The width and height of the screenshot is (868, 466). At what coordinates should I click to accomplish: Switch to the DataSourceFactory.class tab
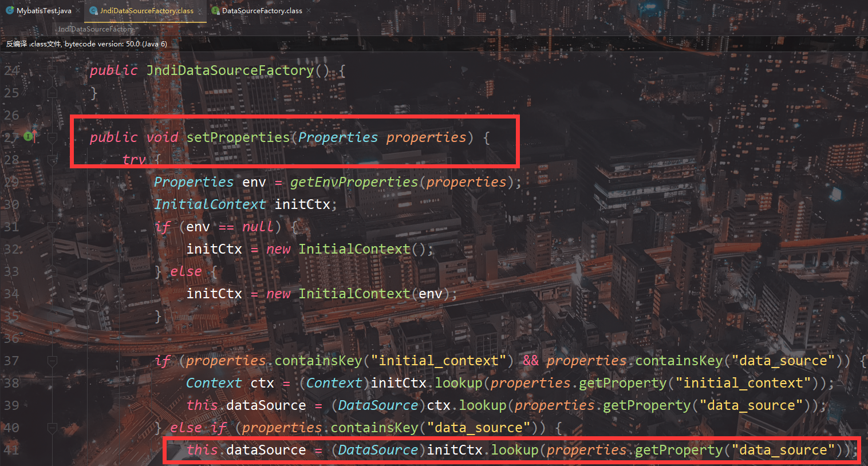click(261, 10)
